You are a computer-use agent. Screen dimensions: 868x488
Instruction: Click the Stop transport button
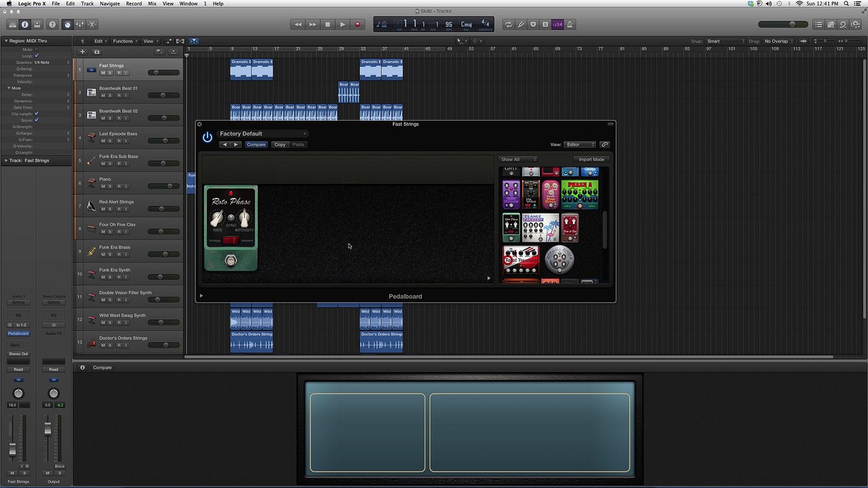pos(328,24)
